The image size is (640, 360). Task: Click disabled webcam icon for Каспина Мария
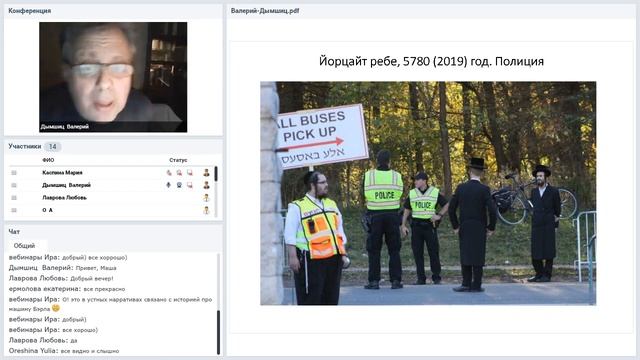[x=179, y=173]
